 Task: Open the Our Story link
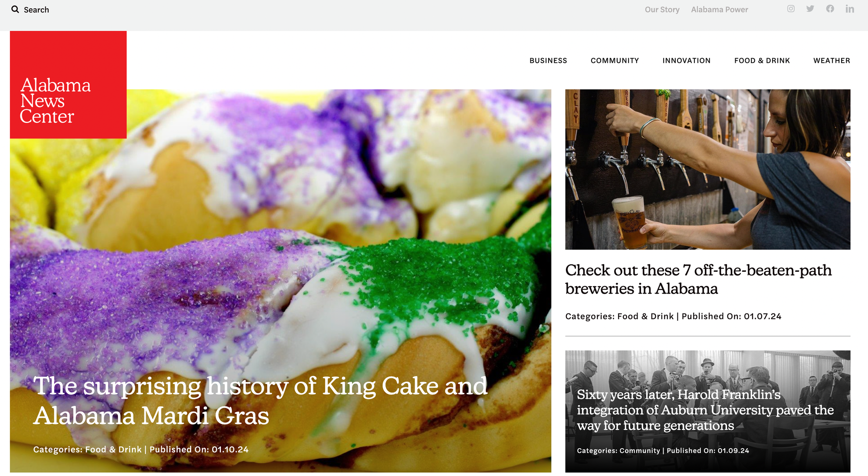pos(662,10)
